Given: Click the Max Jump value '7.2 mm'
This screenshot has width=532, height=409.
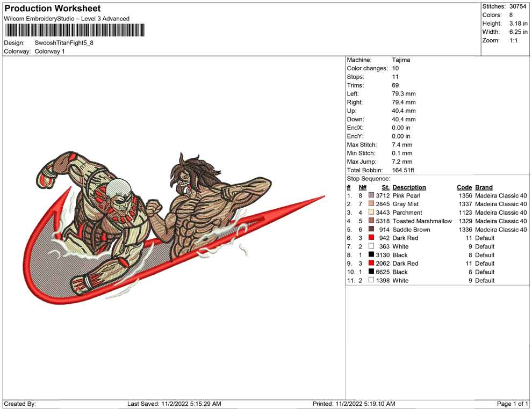Looking at the screenshot, I should [402, 162].
